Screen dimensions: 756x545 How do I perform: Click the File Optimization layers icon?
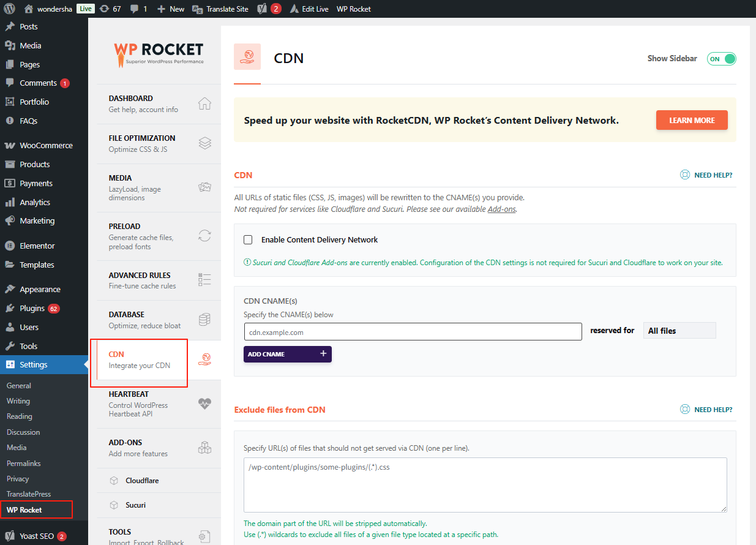pyautogui.click(x=204, y=143)
